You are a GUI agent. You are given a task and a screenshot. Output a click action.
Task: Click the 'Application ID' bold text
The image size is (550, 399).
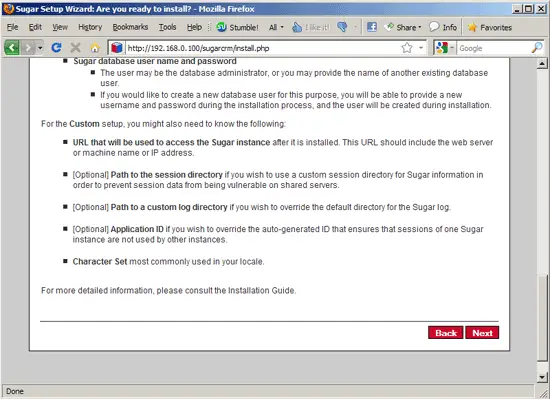click(x=137, y=229)
